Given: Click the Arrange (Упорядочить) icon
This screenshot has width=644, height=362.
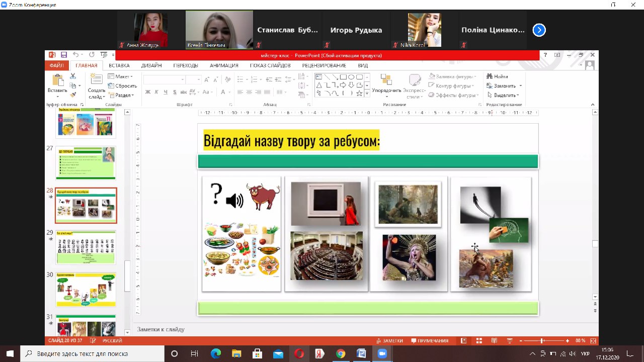Looking at the screenshot, I should tap(386, 80).
